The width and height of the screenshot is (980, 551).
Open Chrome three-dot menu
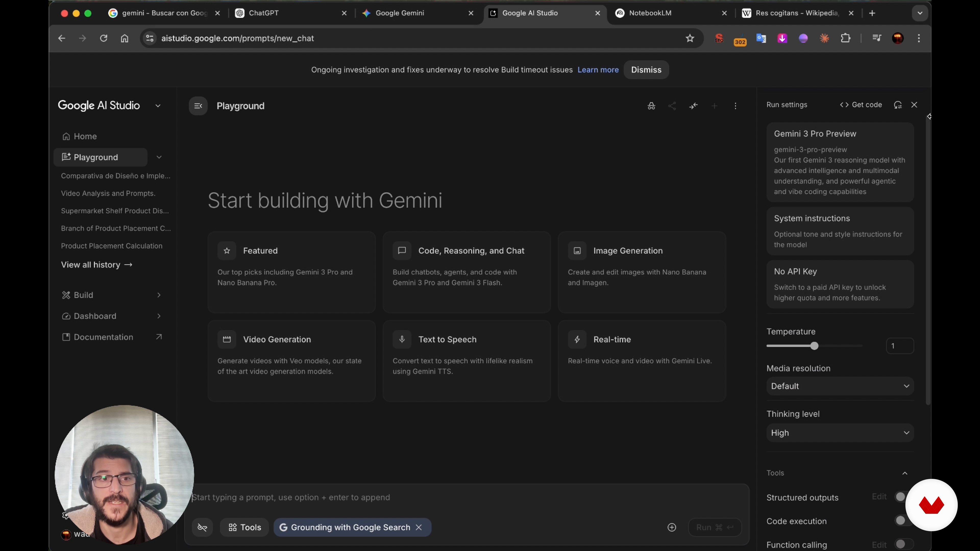[x=919, y=39]
